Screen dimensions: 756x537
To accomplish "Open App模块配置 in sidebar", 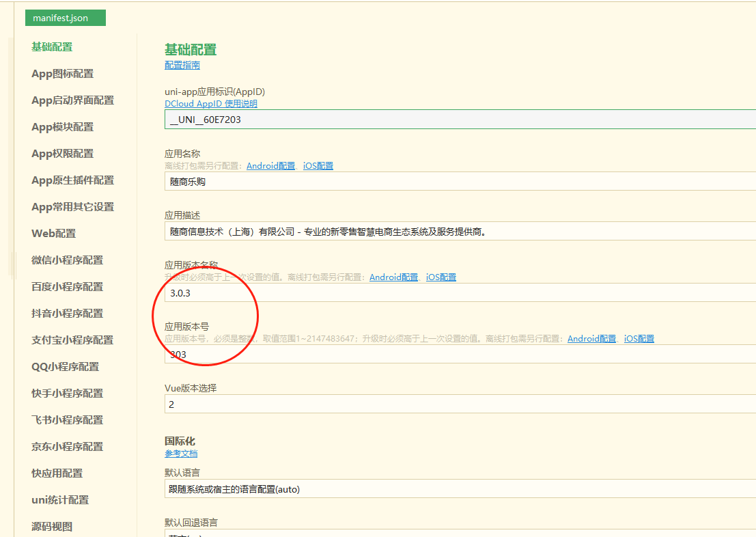I will (x=63, y=127).
